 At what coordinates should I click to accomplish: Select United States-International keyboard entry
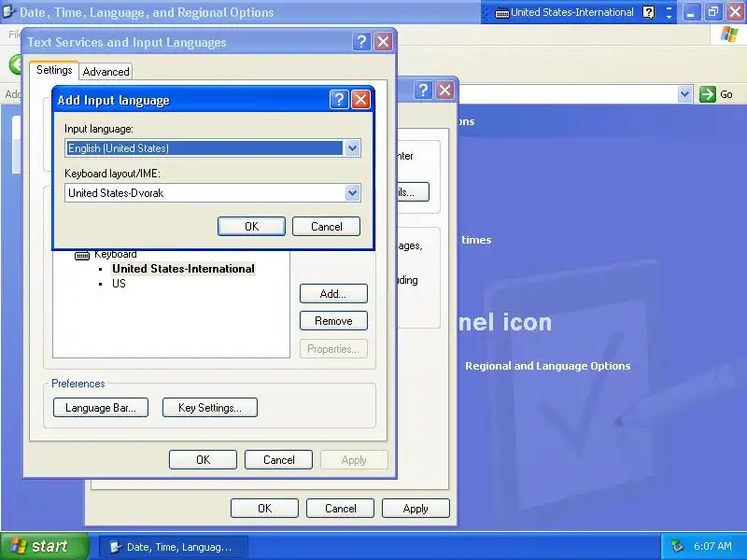[x=183, y=269]
